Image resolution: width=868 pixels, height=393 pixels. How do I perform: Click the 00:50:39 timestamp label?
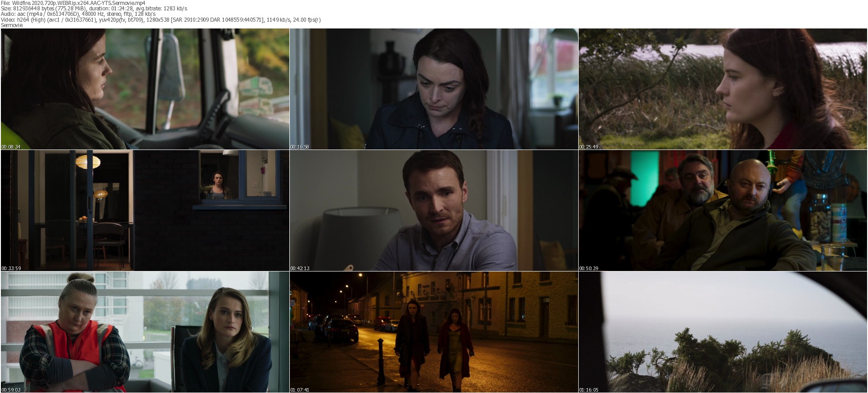[589, 268]
